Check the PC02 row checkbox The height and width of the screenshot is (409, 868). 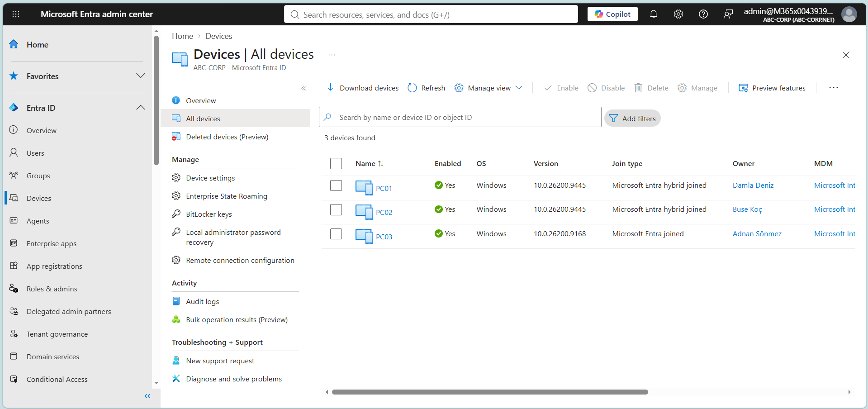[x=336, y=209]
